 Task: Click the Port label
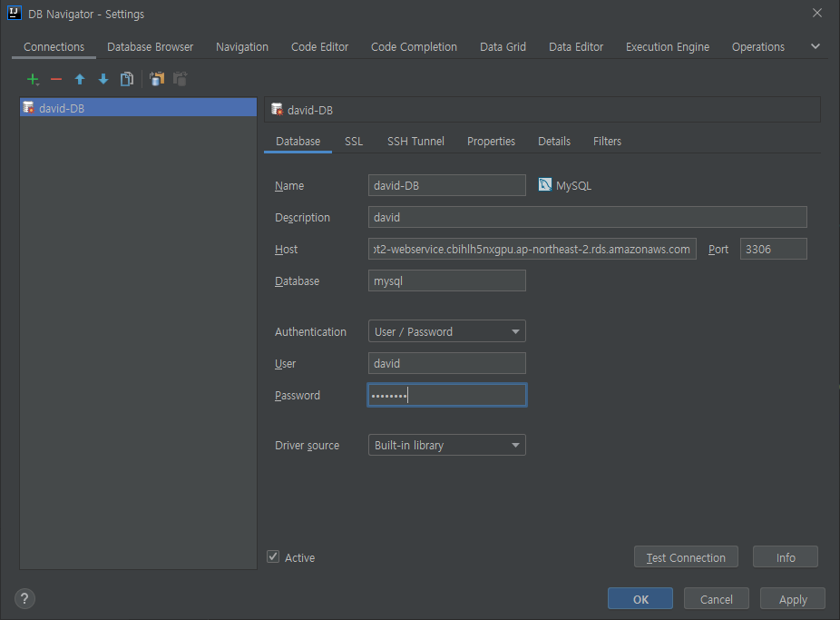click(x=718, y=249)
